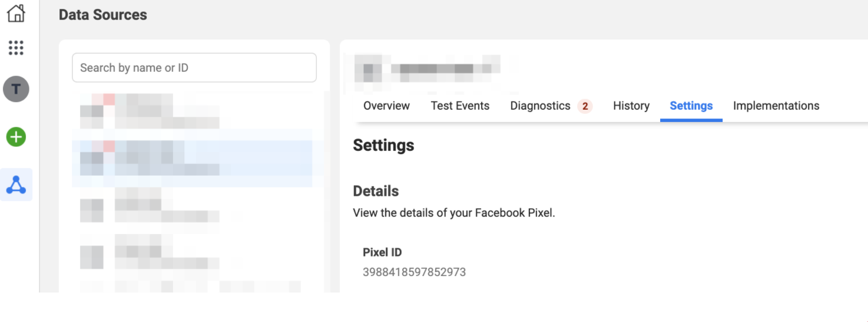View the History tab

point(631,106)
